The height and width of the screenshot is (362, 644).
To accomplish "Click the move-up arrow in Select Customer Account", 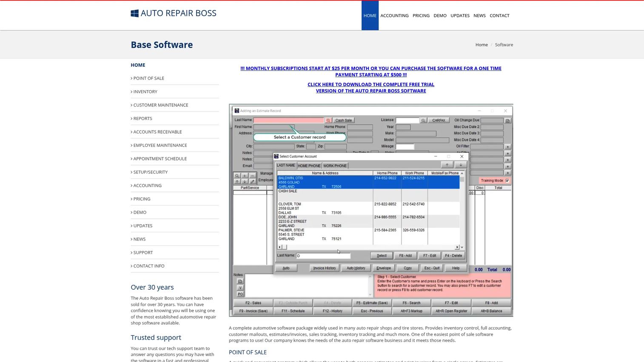I will pos(447,165).
